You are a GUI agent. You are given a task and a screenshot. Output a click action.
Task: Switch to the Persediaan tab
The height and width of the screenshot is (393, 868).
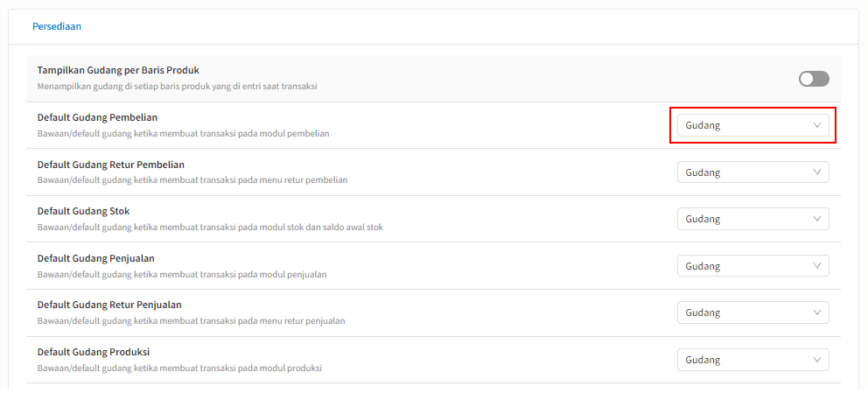coord(57,26)
